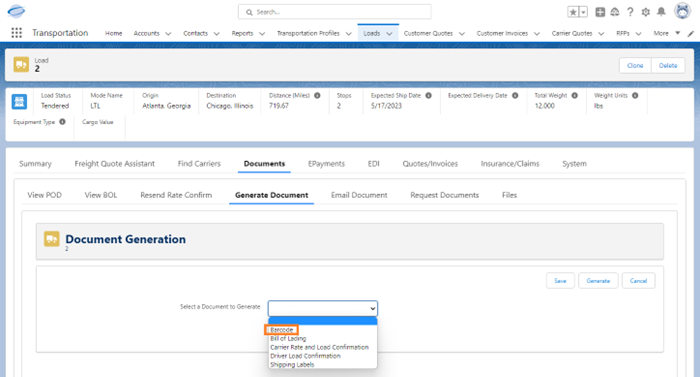Switch to the Find Carriers tab
Viewport: 700px width, 377px height.
click(199, 164)
